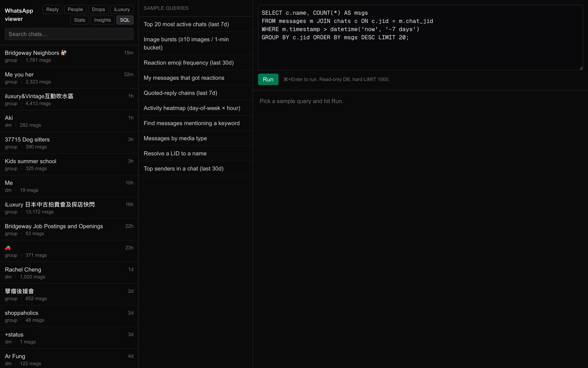
Task: Open the Kids summer school group
Action: [69, 165]
